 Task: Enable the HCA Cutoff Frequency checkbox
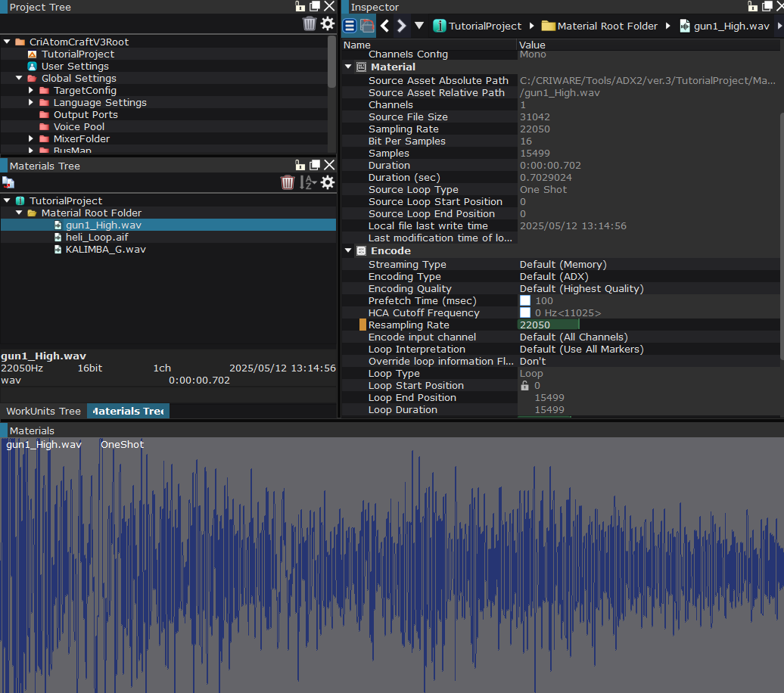(x=525, y=313)
